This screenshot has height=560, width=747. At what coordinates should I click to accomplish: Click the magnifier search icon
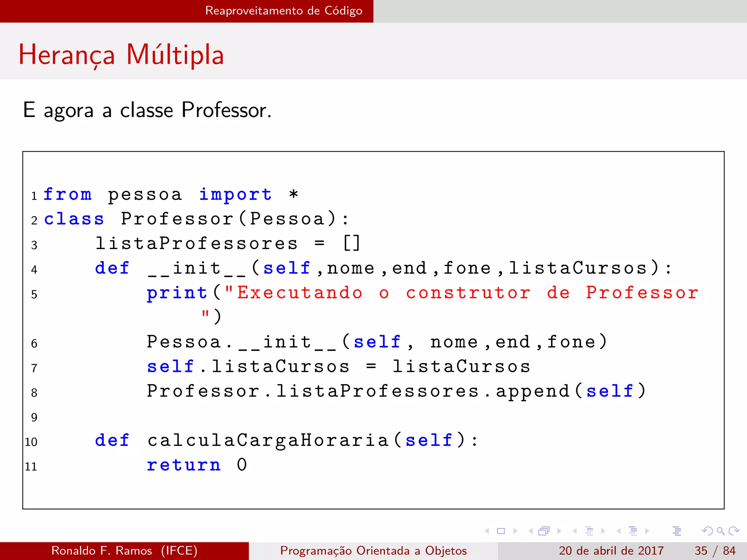(720, 531)
